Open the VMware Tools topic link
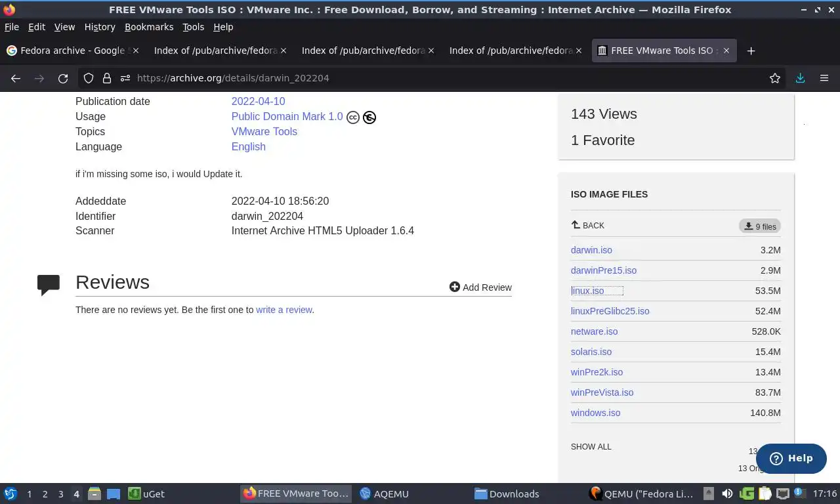Image resolution: width=840 pixels, height=504 pixels. tap(264, 131)
